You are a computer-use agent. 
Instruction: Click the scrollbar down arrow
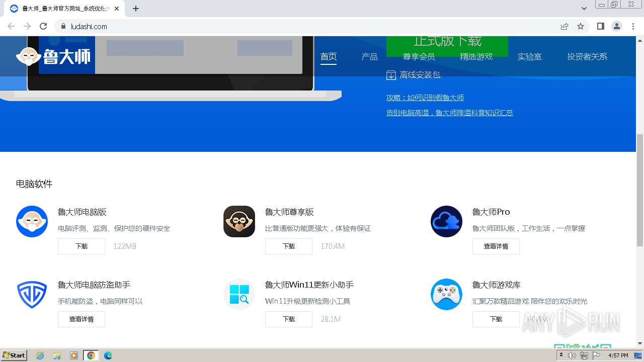(640, 343)
